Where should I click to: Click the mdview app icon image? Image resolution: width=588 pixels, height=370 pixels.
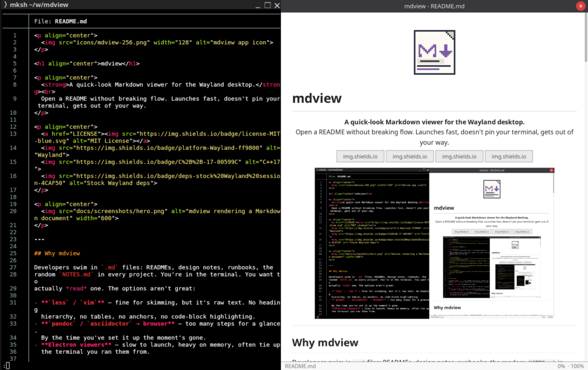[x=434, y=52]
